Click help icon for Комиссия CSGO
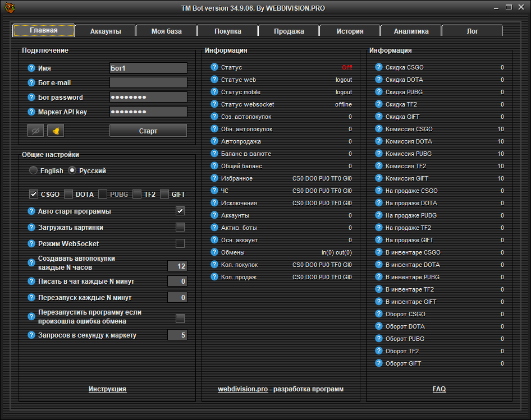This screenshot has height=420, width=531. (x=378, y=129)
